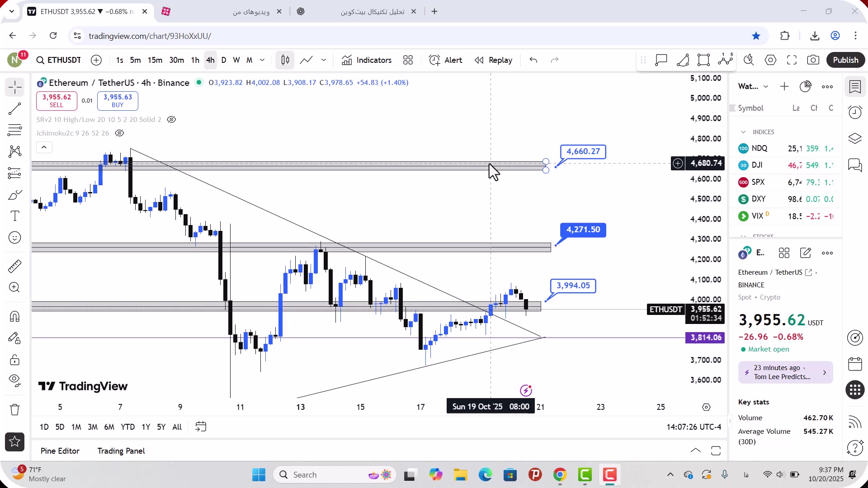Select the Daily D timeframe
The width and height of the screenshot is (868, 488).
point(224,60)
